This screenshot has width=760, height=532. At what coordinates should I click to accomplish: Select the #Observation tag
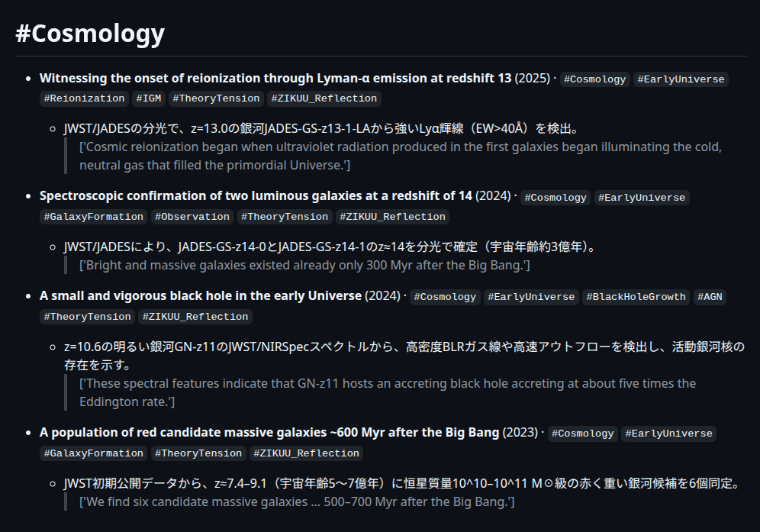[x=192, y=217]
